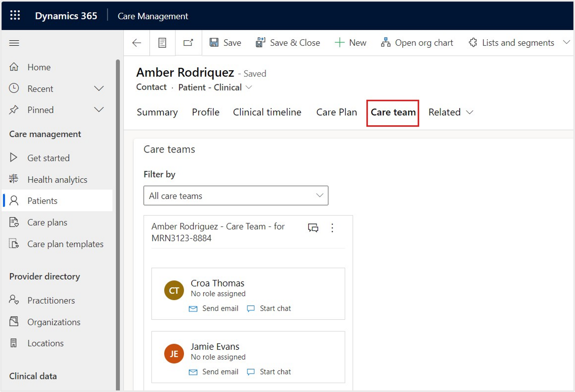
Task: Start group chat for Amber's care team
Action: 313,228
